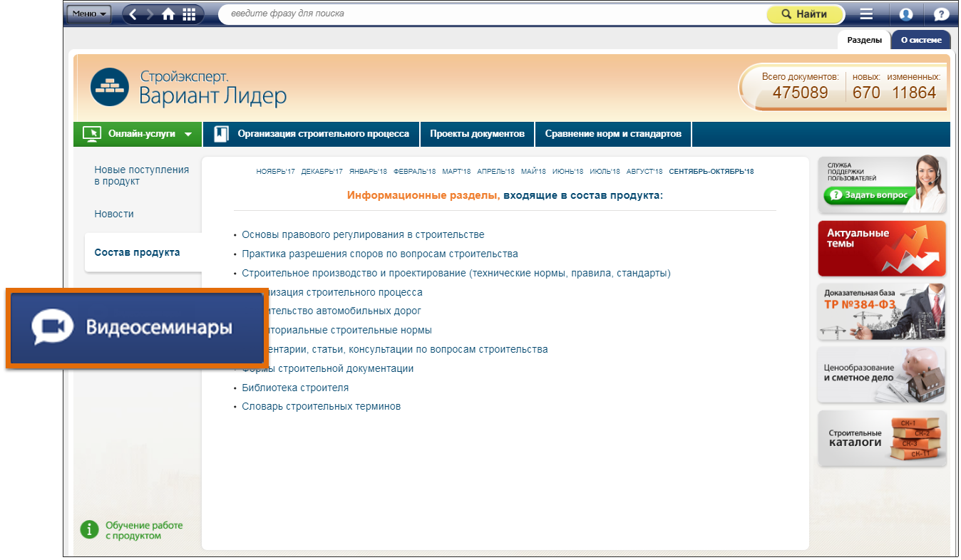Switch to the О системе tab
This screenshot has height=560, width=961.
920,40
